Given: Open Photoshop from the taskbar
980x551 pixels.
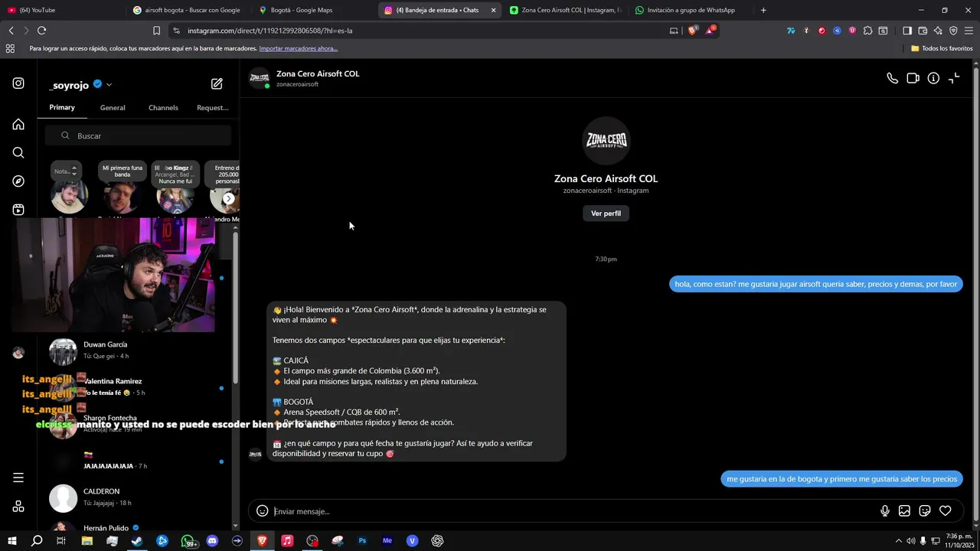Looking at the screenshot, I should click(362, 540).
